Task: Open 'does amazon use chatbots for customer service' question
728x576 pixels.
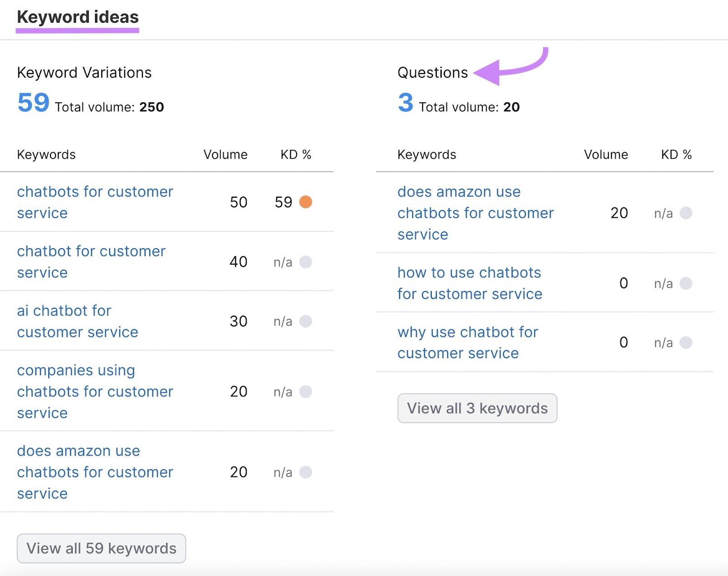Action: click(x=475, y=213)
